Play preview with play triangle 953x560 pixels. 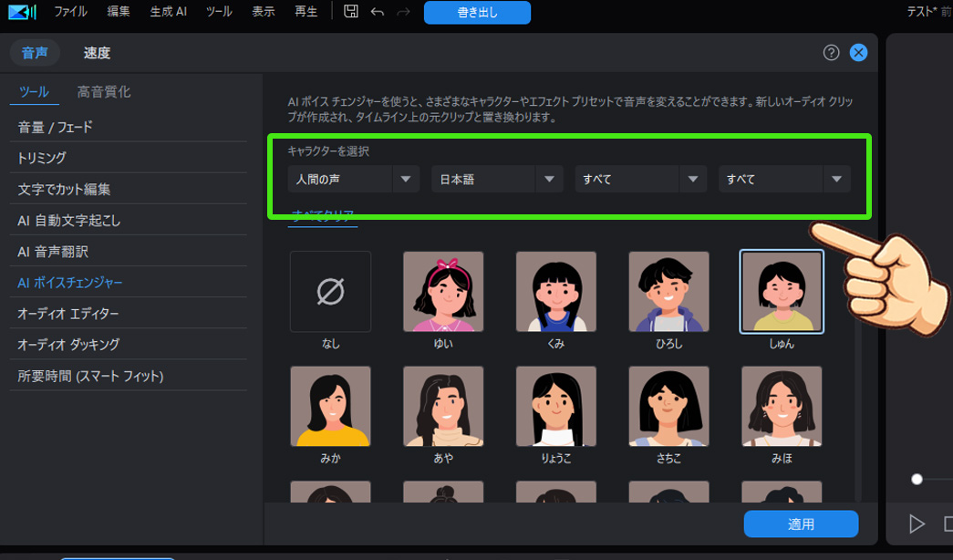point(917,524)
